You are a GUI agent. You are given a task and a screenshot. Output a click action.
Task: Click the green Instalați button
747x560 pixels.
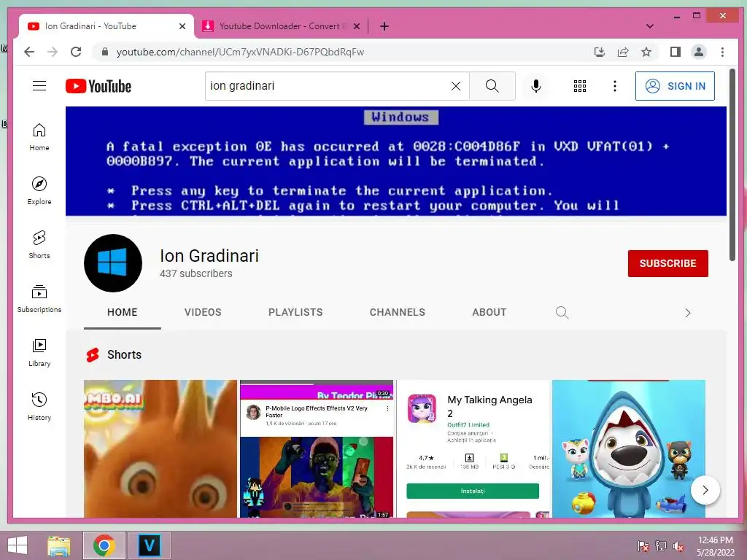tap(473, 491)
